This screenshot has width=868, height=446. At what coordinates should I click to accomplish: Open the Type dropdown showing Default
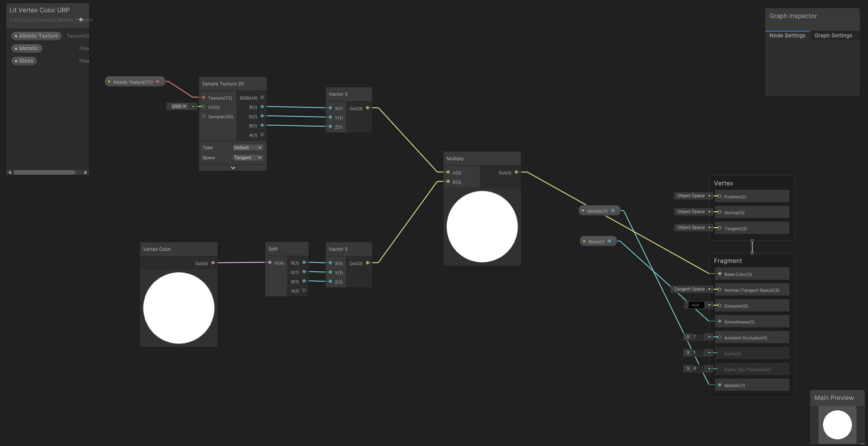248,147
